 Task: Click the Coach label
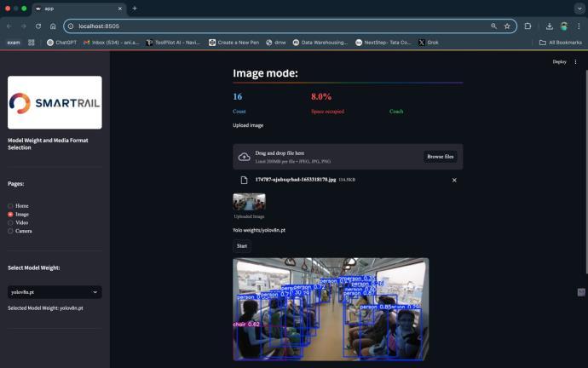(x=396, y=112)
